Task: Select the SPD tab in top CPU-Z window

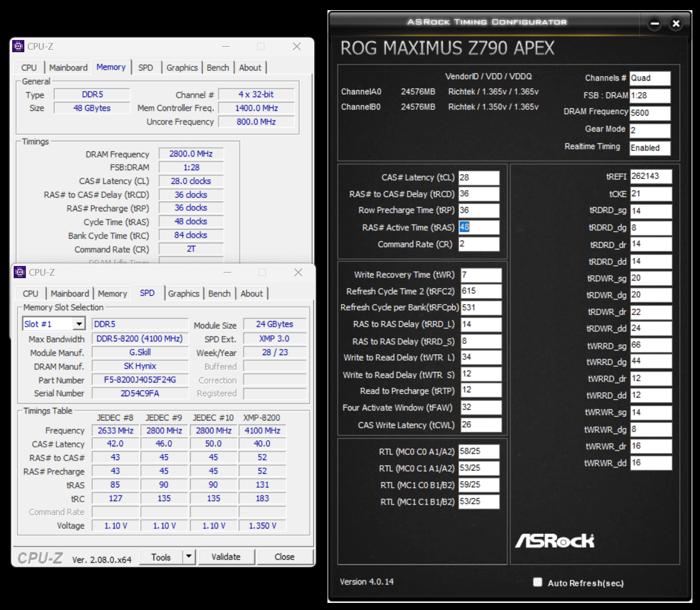Action: pyautogui.click(x=145, y=67)
